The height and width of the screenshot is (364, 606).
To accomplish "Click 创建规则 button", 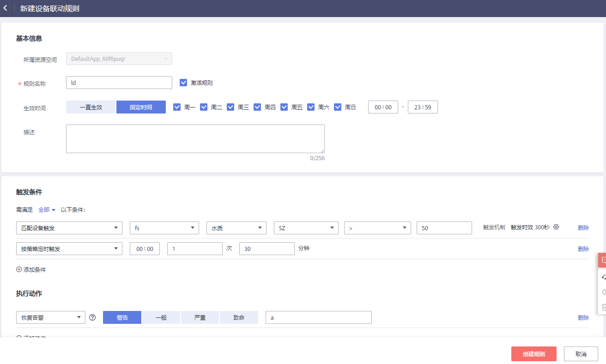I will 533,354.
